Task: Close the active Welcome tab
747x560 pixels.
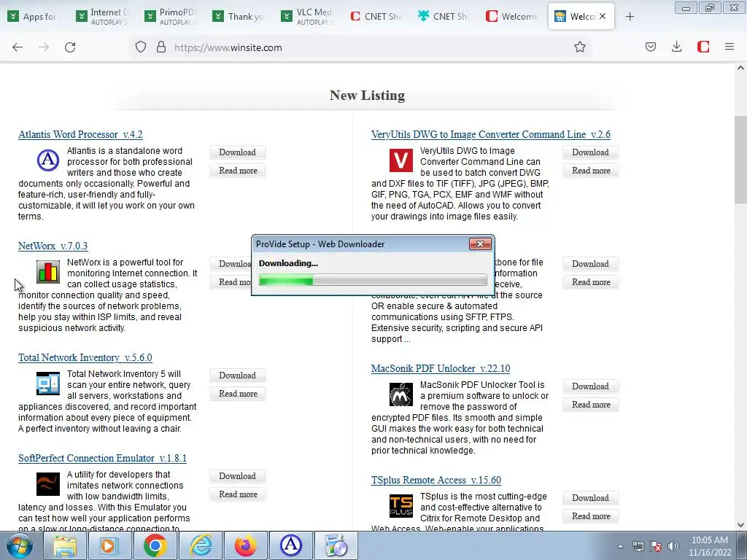Action: [x=603, y=16]
